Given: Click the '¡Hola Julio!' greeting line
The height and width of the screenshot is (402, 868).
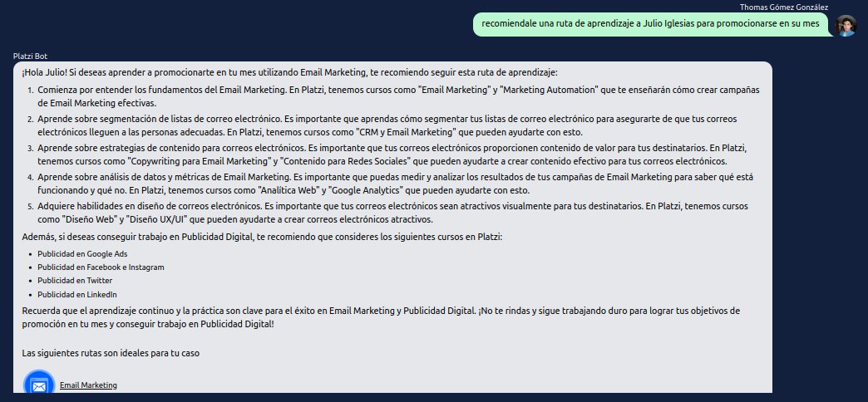Looking at the screenshot, I should click(x=290, y=72).
